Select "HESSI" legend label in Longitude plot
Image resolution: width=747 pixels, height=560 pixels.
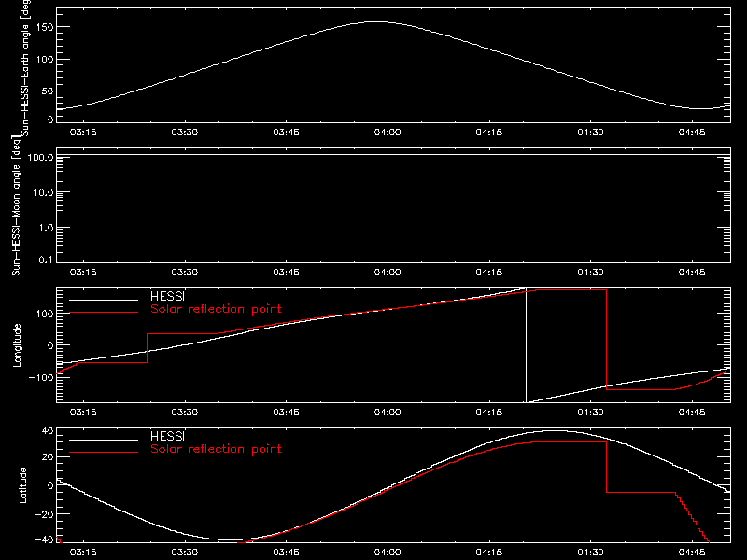tap(167, 296)
